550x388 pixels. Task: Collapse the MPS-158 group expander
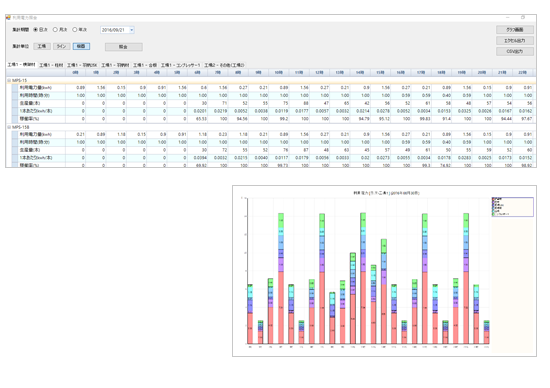pos(9,127)
